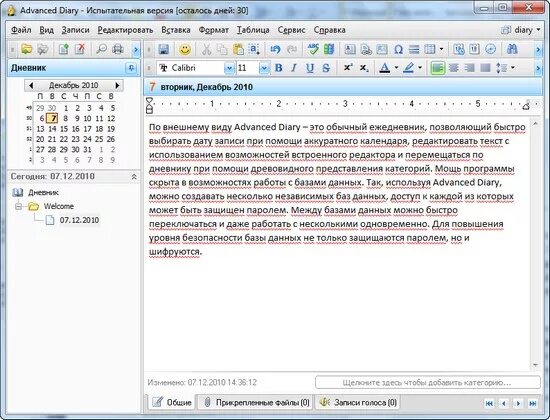Copy the selection with copy icon

tap(222, 49)
